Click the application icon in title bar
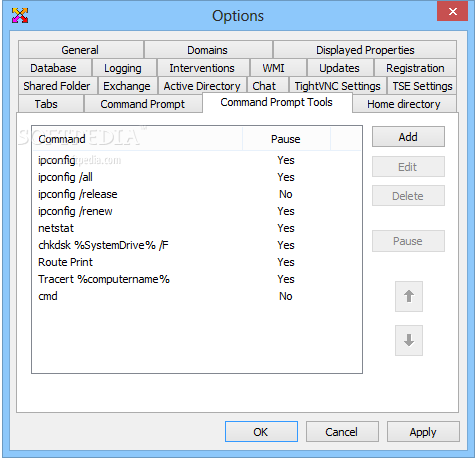Viewport: 475px width, 458px height. [x=20, y=15]
